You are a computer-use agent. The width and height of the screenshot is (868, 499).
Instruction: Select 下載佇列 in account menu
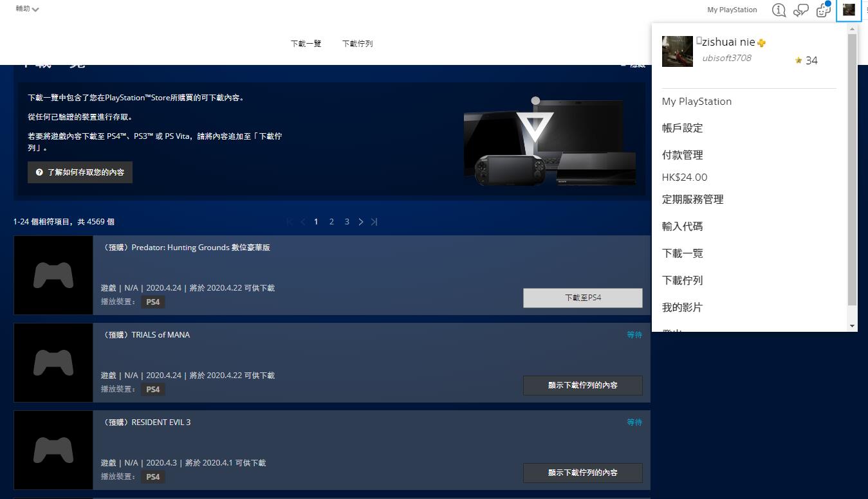click(x=683, y=280)
